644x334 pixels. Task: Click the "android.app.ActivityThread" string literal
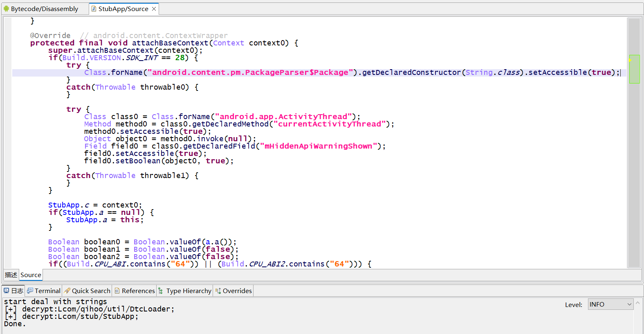[x=283, y=117]
